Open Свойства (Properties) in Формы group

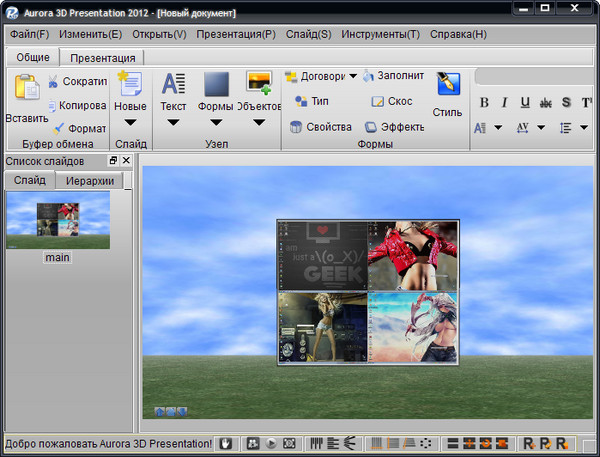pos(320,127)
